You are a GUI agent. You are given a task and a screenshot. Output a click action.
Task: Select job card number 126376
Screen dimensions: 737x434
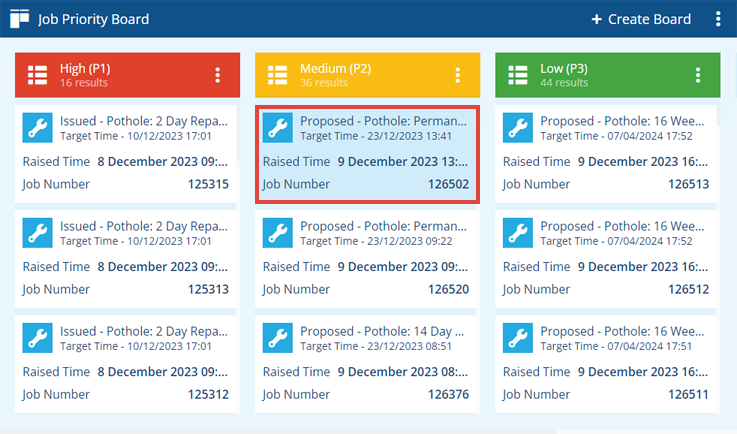click(x=366, y=364)
